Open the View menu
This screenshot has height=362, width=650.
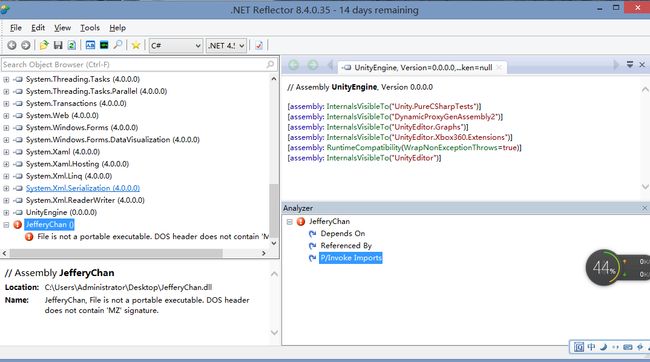(62, 28)
